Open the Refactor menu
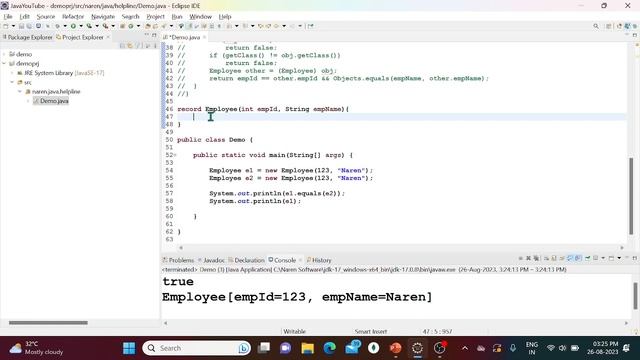 [x=73, y=16]
